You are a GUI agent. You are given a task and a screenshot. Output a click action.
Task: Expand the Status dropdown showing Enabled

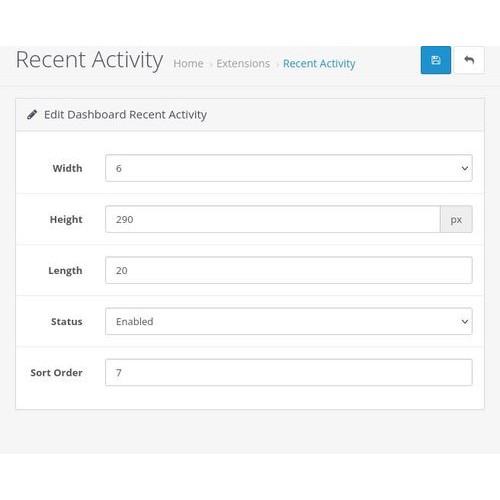[289, 321]
